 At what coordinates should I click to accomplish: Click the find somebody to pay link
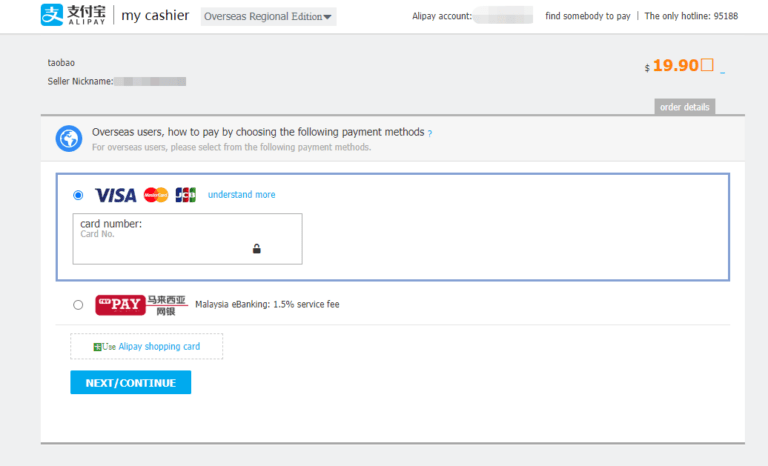[x=588, y=16]
